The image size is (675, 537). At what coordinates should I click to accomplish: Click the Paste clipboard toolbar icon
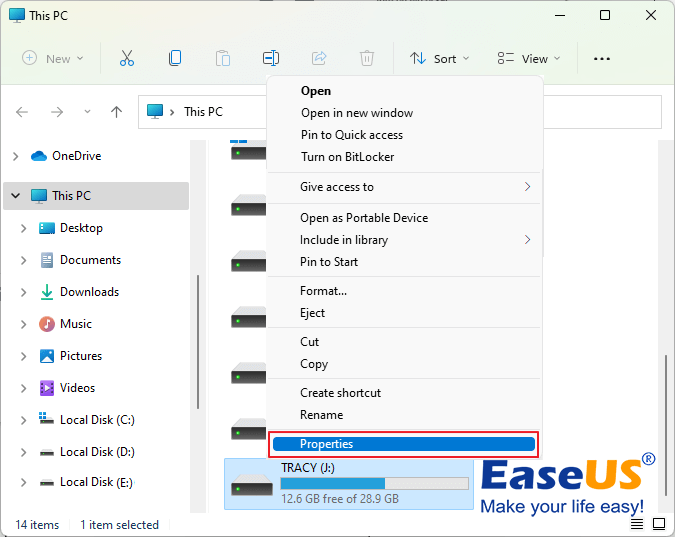click(x=223, y=58)
